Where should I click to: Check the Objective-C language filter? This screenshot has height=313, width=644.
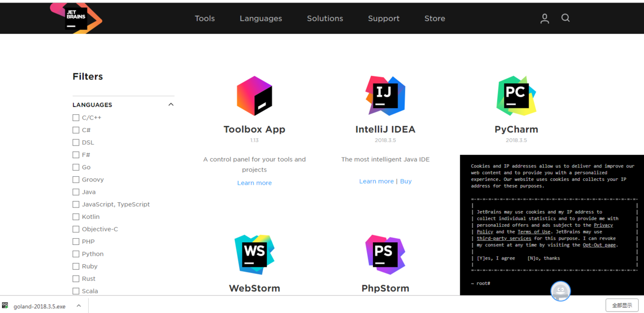pyautogui.click(x=76, y=229)
